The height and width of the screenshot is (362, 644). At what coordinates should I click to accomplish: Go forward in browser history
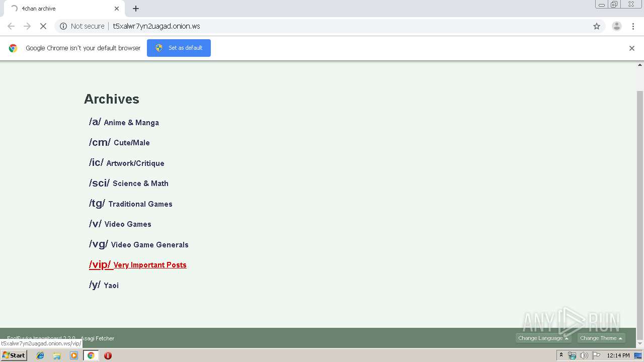click(x=27, y=26)
